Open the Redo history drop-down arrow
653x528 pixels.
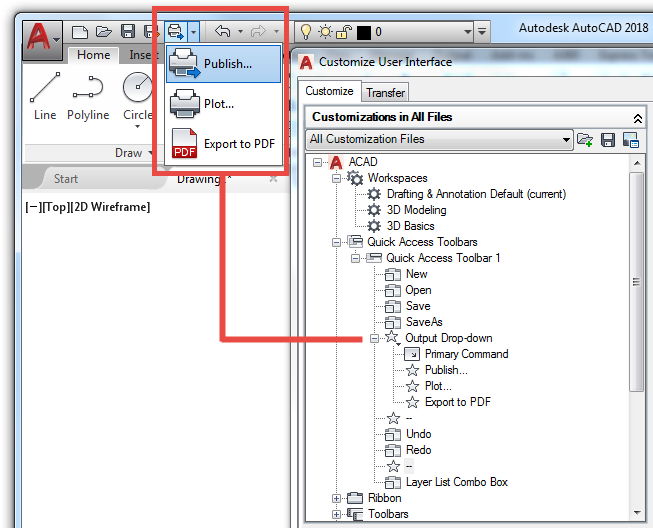tap(276, 31)
